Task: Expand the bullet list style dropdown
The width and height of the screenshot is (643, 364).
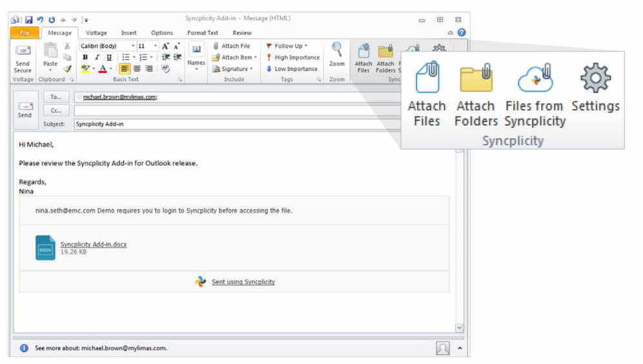Action: click(x=134, y=57)
